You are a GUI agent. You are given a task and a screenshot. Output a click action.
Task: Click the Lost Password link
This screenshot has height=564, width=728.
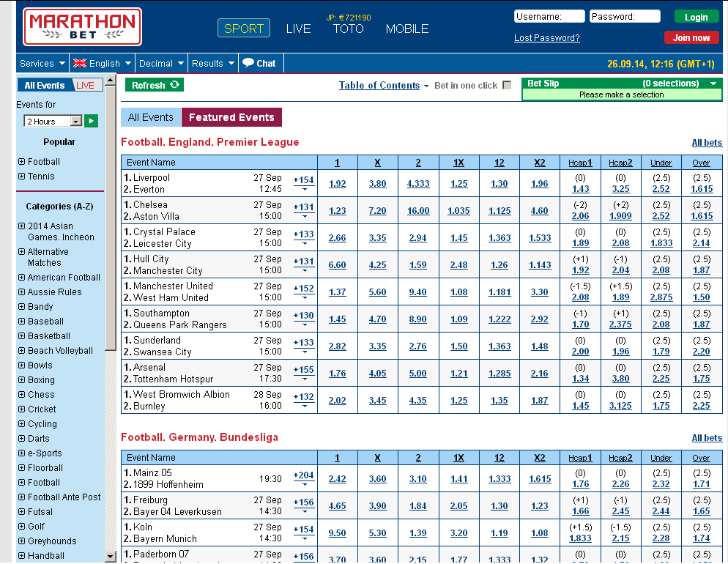[547, 38]
